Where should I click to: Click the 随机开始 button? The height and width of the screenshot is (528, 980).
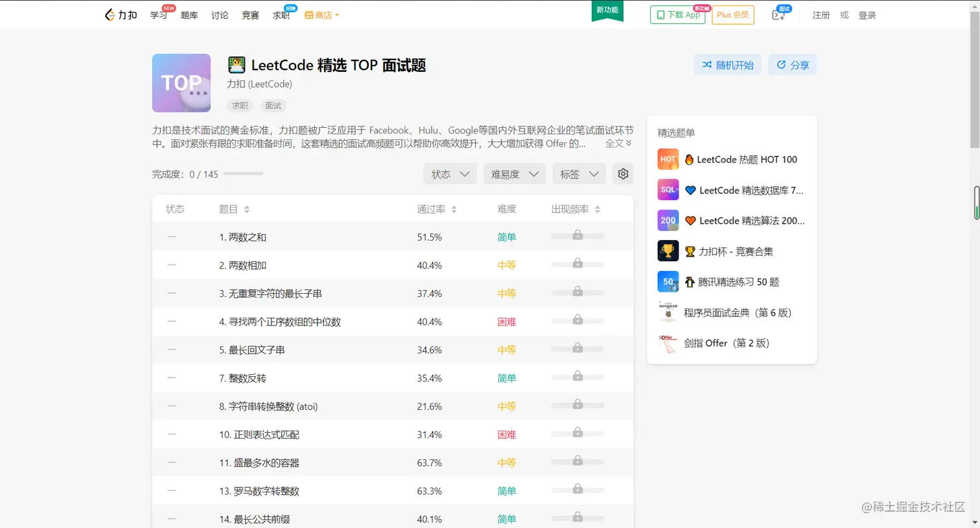point(727,65)
